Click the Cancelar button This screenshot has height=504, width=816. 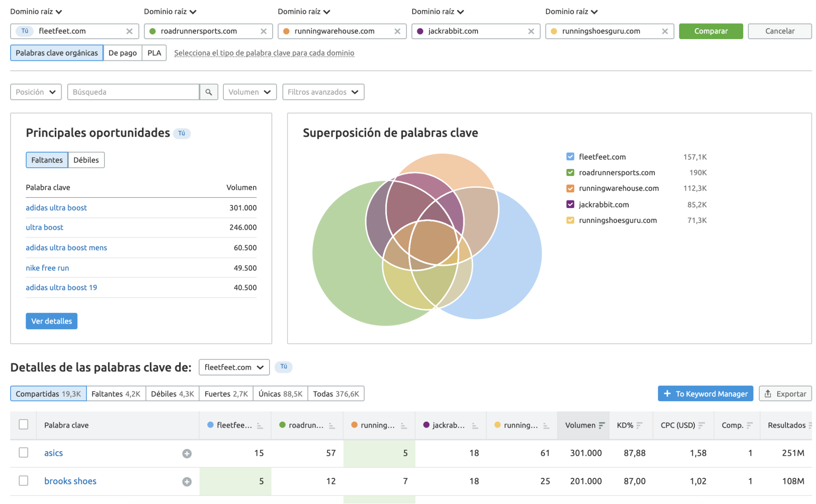tap(780, 31)
